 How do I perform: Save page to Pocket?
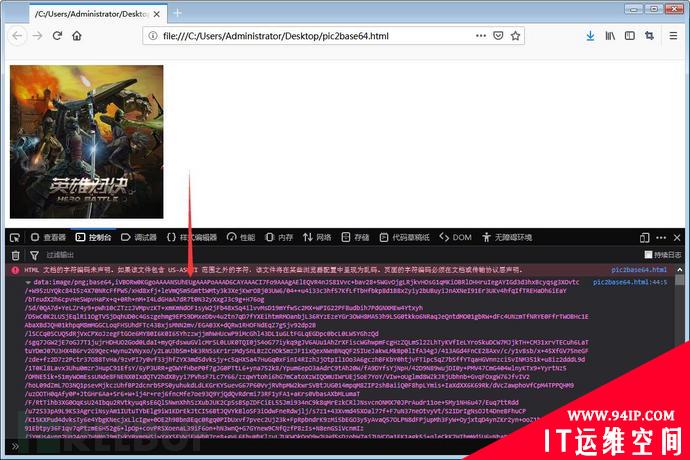click(498, 36)
